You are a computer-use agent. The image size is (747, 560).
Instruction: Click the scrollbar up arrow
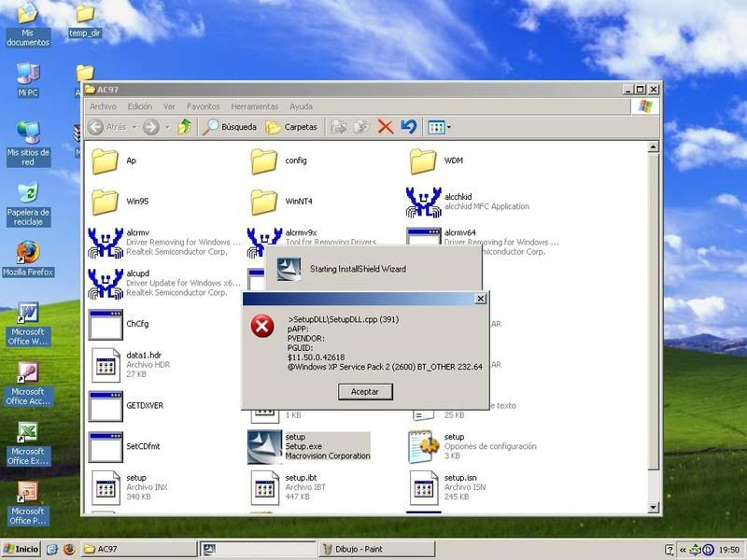pyautogui.click(x=654, y=147)
